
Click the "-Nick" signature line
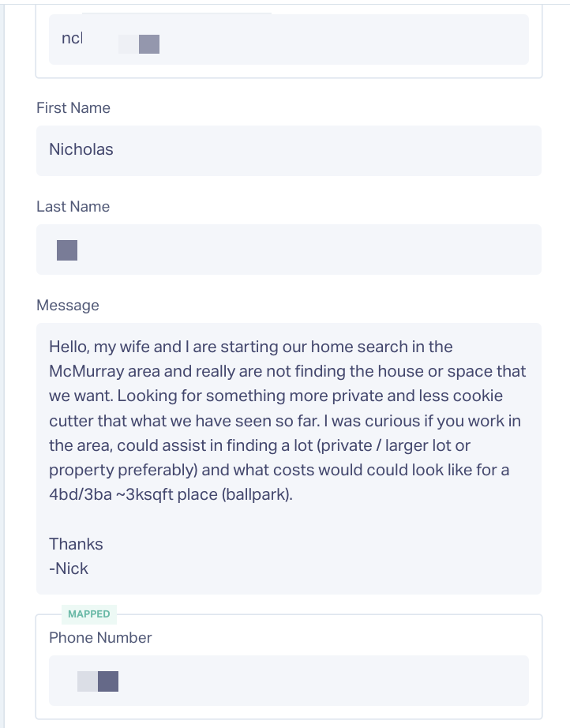pos(69,569)
